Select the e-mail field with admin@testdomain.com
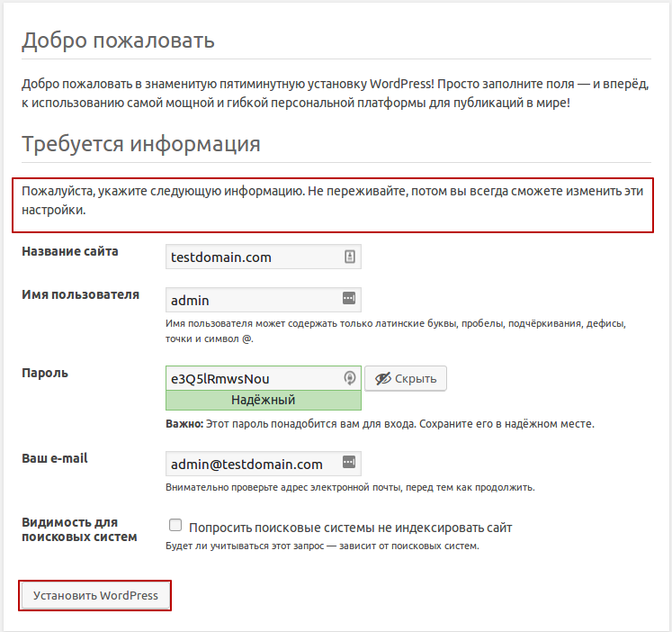672x632 pixels. pos(252,465)
